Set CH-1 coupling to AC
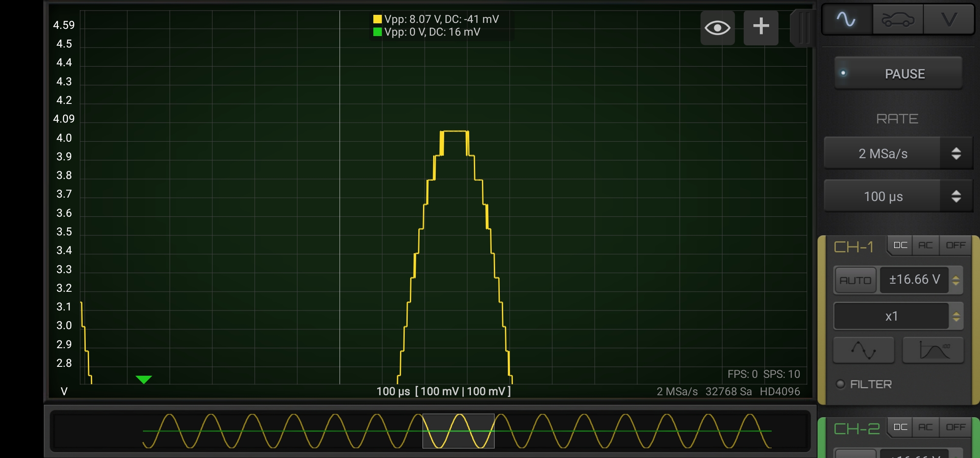Image resolution: width=980 pixels, height=458 pixels. tap(925, 246)
